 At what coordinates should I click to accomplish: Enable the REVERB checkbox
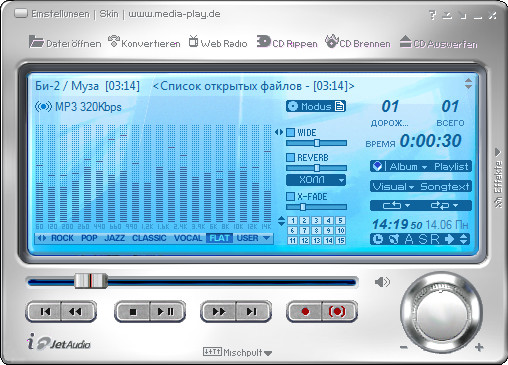[291, 157]
